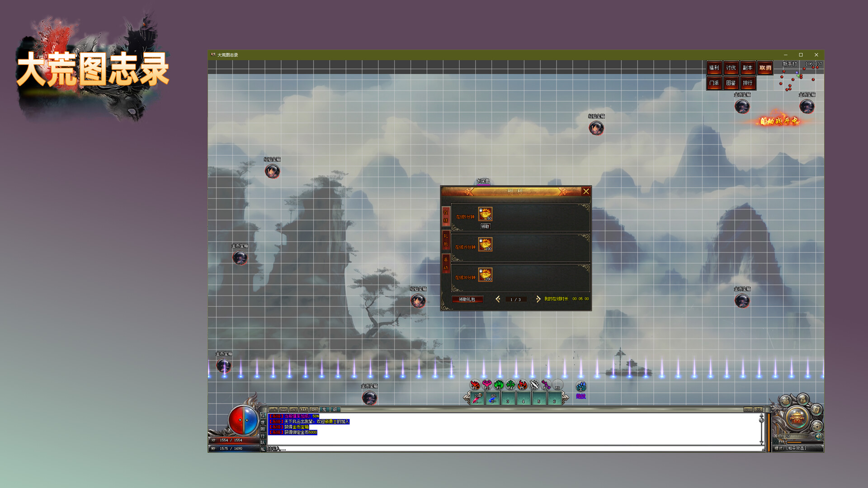Image resolution: width=868 pixels, height=488 pixels.
Task: Click 领取 to claim the 5-minute reward
Action: pyautogui.click(x=485, y=227)
